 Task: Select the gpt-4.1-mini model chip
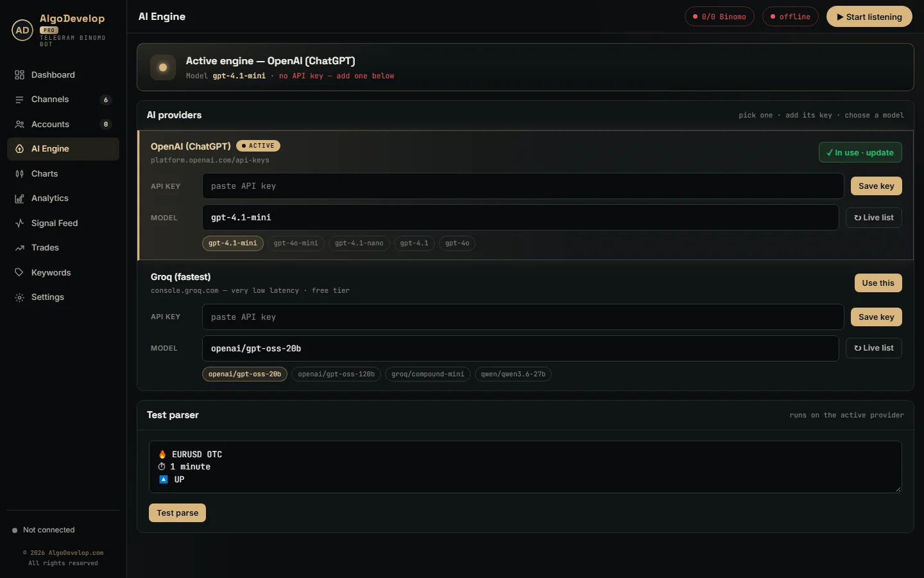click(x=233, y=243)
